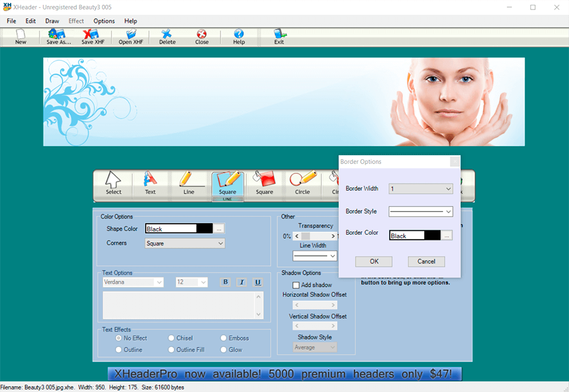This screenshot has height=392, width=569.
Task: Click the Shape Color black swatch
Action: [204, 229]
